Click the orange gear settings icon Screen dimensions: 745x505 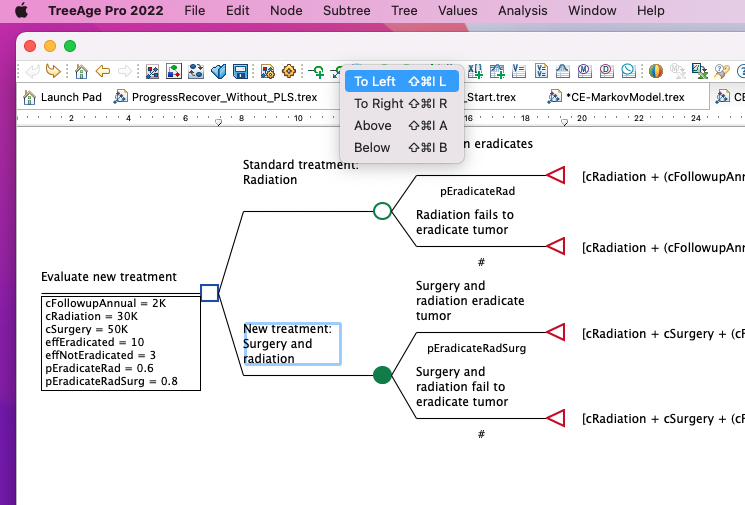pos(289,71)
